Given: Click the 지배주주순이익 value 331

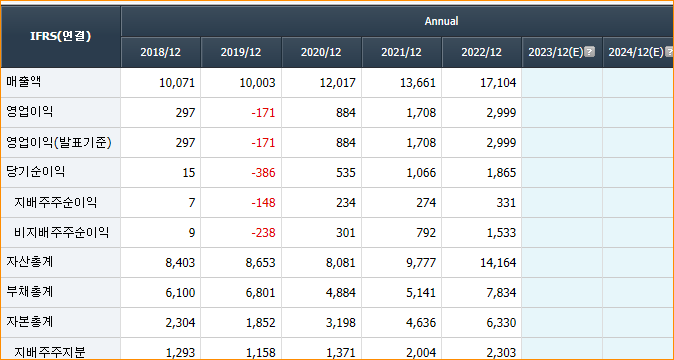Looking at the screenshot, I should [506, 203].
